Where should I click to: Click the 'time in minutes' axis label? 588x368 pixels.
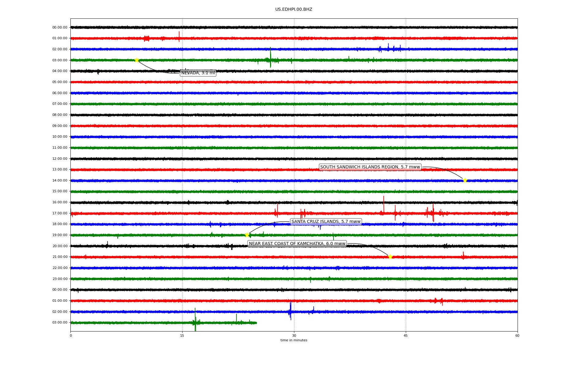(294, 340)
